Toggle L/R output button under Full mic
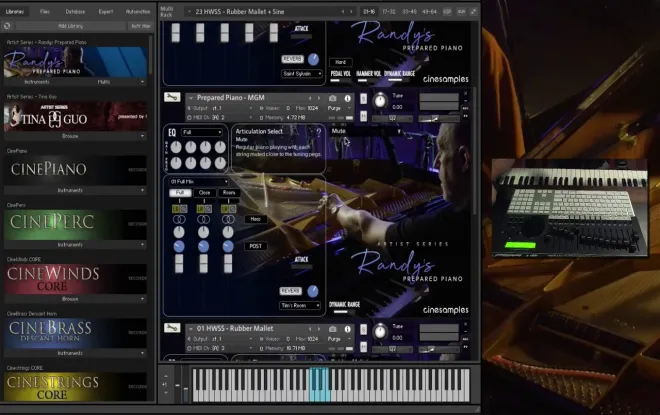660x415 pixels. click(176, 209)
